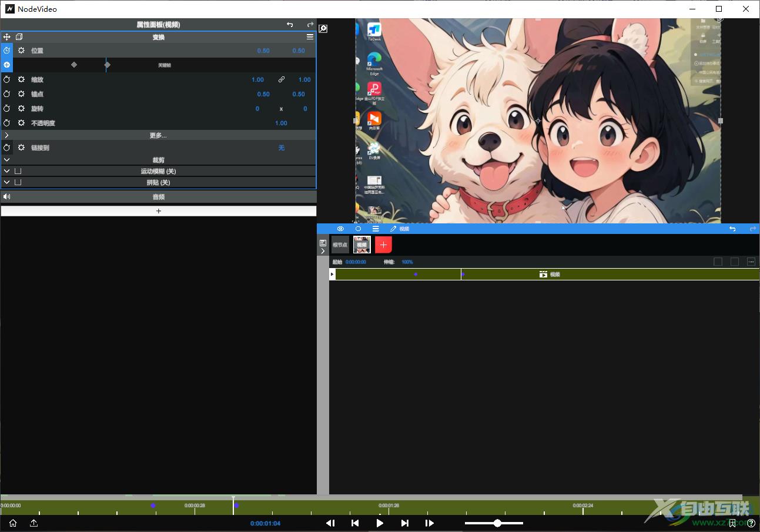
Task: Open the 变换 section hamburger menu
Action: [310, 37]
